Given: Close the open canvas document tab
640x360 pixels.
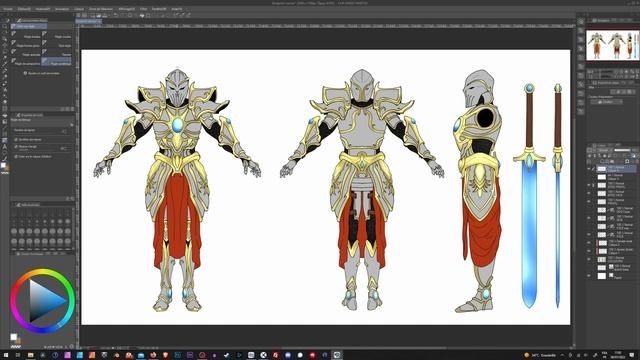Looking at the screenshot, I should (100, 21).
